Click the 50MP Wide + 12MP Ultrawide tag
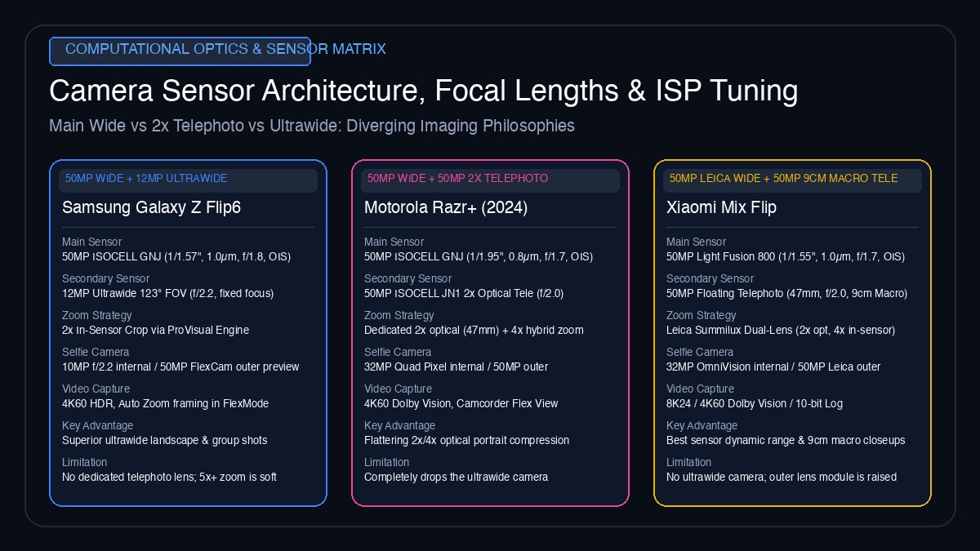Screen dimensions: 980x551 [188, 180]
